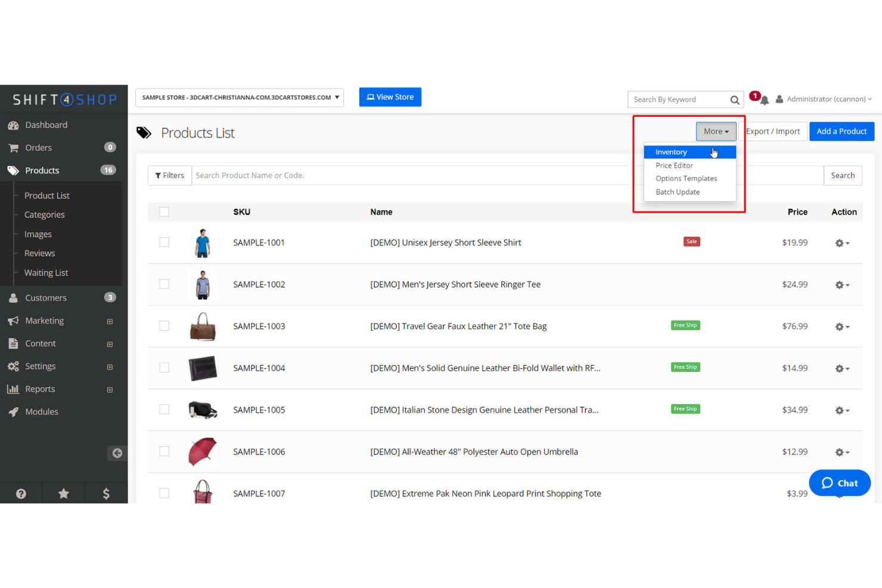This screenshot has height=588, width=882.
Task: Click the Products tag icon in sidebar
Action: (x=14, y=170)
